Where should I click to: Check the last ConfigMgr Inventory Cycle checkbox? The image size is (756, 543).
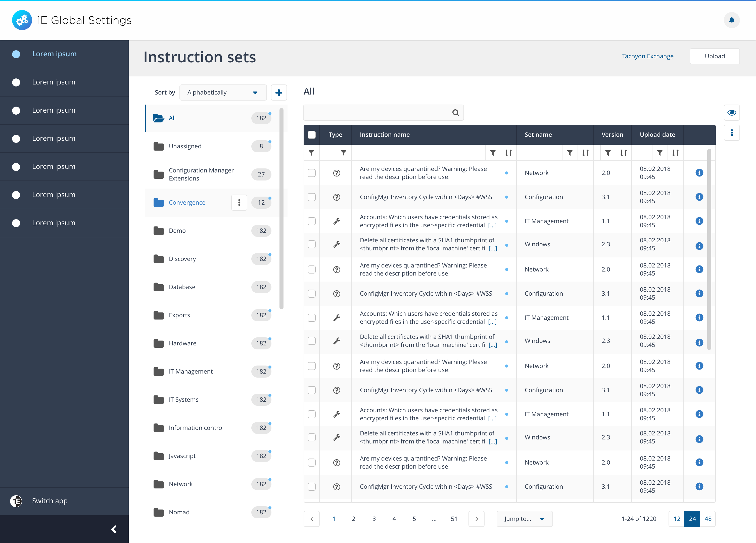tap(311, 487)
